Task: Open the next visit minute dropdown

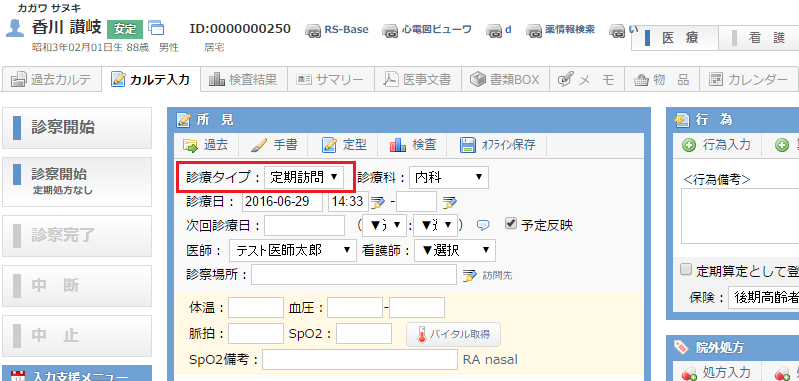Action: pos(436,225)
